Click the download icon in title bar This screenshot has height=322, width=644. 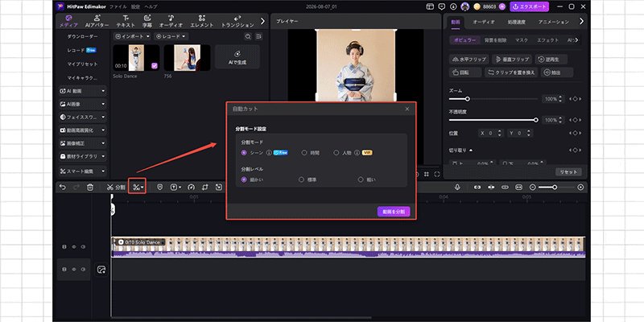[x=453, y=6]
